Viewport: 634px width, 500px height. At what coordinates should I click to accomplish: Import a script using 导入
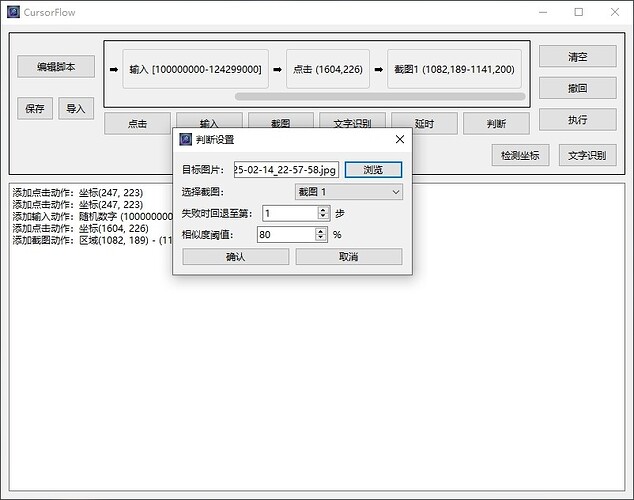[76, 108]
